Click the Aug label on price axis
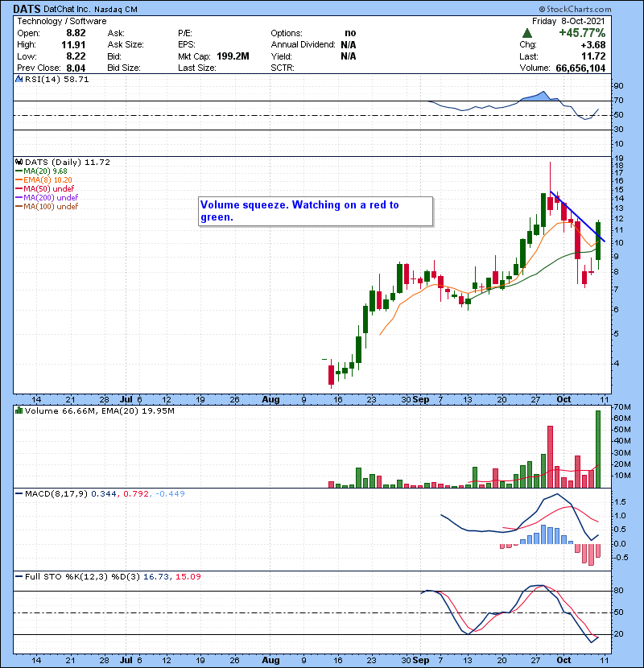Image resolution: width=644 pixels, height=668 pixels. [270, 400]
